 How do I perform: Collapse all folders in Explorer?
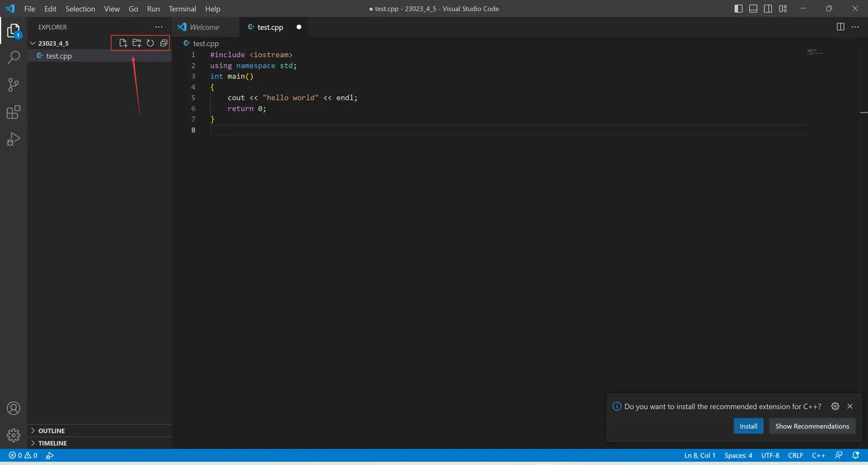(164, 43)
